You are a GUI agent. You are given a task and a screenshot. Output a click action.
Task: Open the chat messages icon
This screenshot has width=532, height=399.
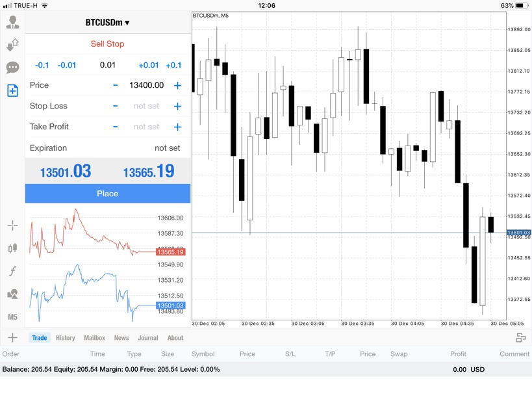(12, 68)
